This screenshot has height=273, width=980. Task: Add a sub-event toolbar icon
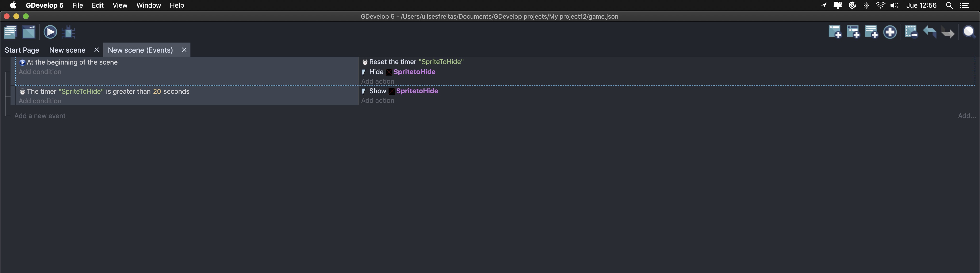853,32
